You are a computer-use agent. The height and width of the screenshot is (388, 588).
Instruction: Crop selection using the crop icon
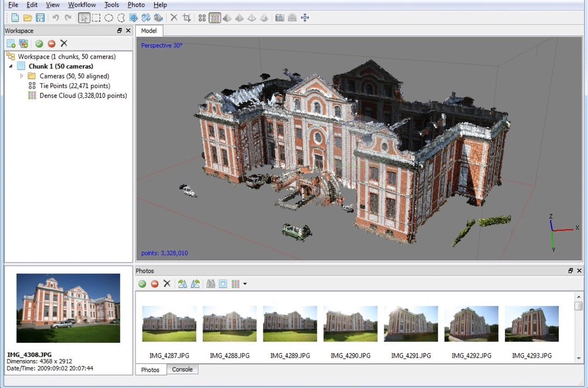[187, 18]
